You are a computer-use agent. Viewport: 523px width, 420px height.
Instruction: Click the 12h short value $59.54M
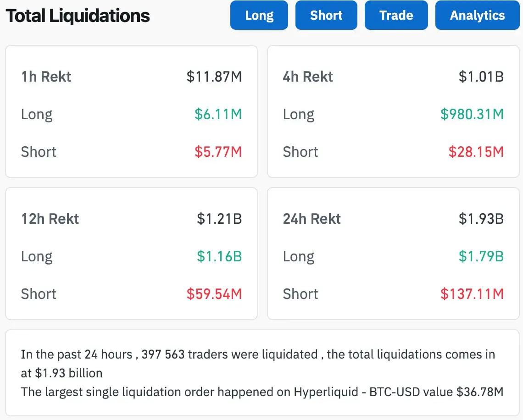(214, 294)
